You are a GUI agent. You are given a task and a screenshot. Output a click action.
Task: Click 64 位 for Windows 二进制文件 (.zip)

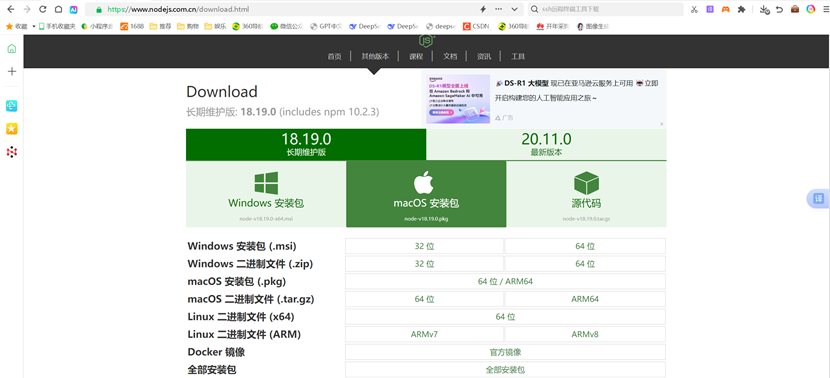pos(585,264)
